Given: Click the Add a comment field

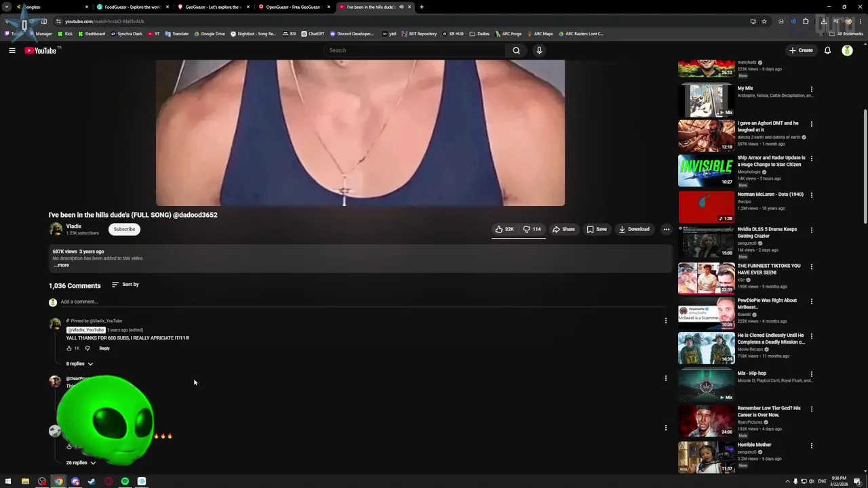Looking at the screenshot, I should tap(363, 302).
